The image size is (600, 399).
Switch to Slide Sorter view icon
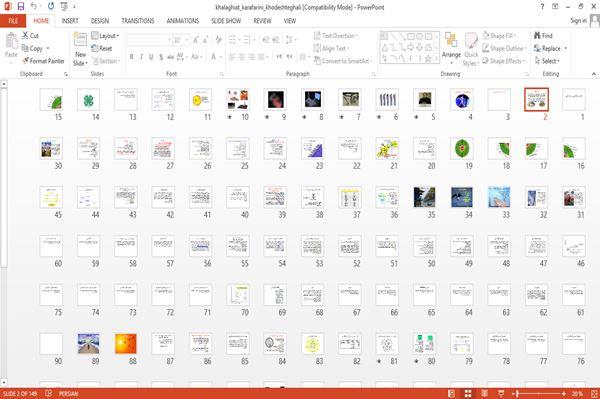point(468,394)
